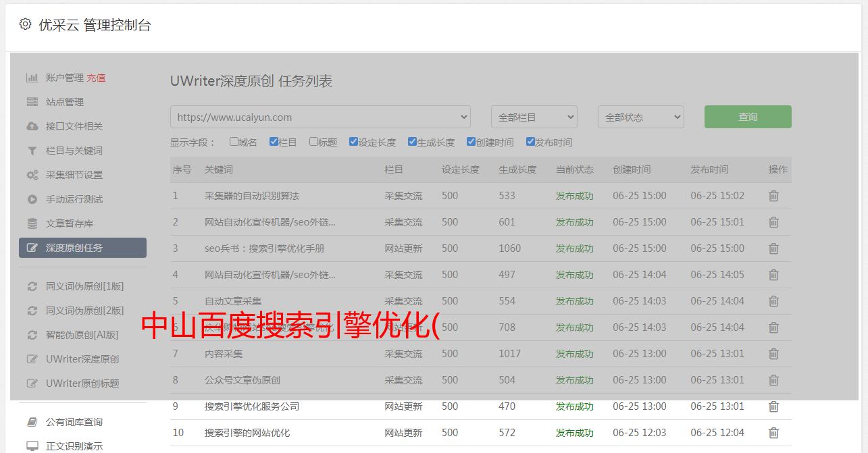This screenshot has width=868, height=453.
Task: Click trash icon for seo兵书 row
Action: [x=773, y=248]
